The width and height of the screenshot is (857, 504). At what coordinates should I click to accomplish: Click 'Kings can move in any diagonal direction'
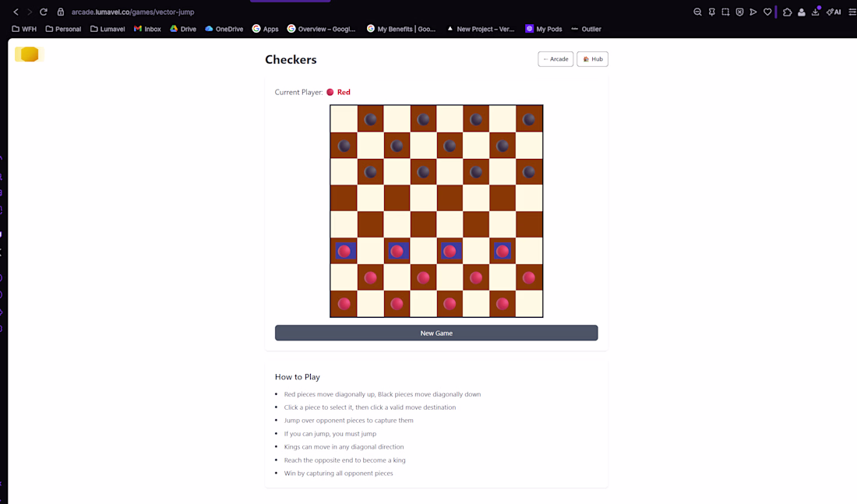pos(344,446)
